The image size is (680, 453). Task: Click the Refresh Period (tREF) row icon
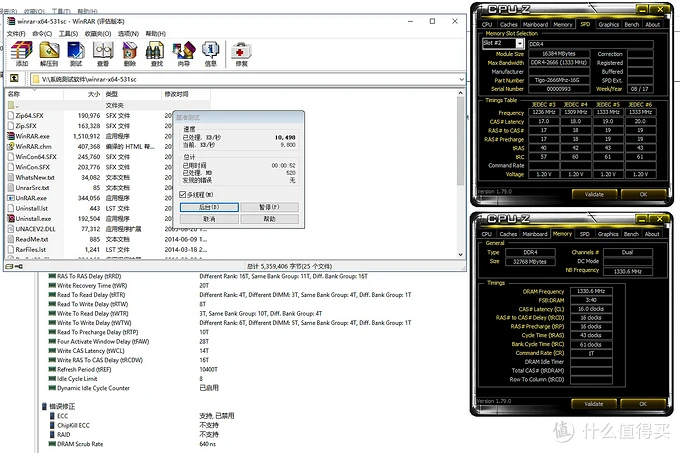(x=52, y=369)
